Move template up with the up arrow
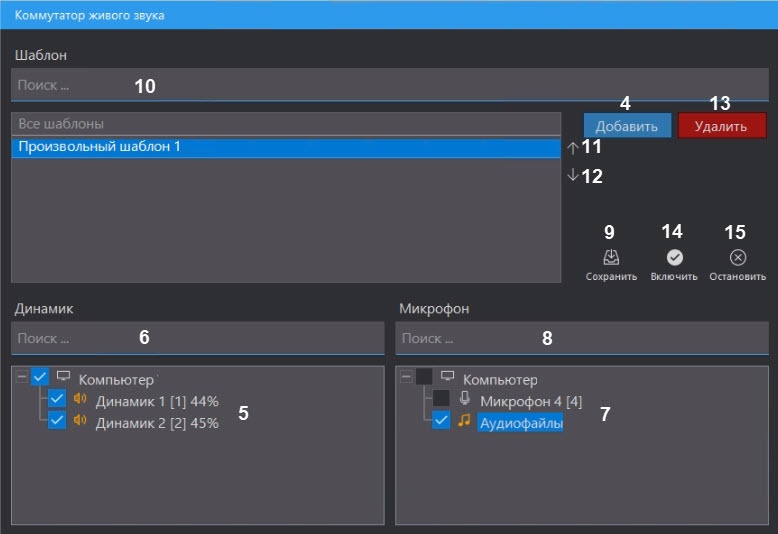 click(x=573, y=147)
